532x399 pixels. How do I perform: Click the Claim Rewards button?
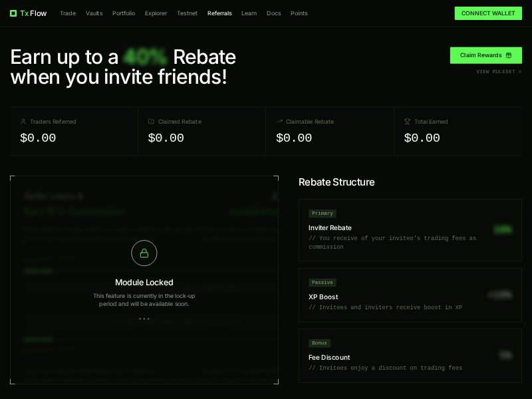(x=485, y=55)
